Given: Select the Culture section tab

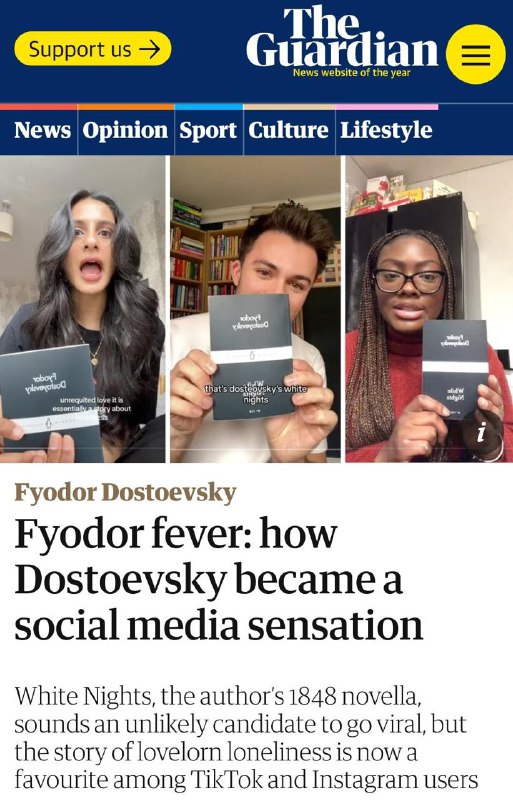Looking at the screenshot, I should (x=288, y=130).
